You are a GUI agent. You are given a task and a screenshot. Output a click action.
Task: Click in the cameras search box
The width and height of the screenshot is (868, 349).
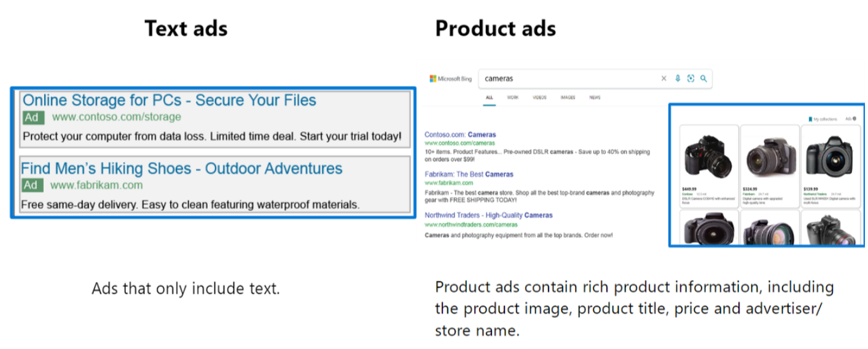[565, 79]
